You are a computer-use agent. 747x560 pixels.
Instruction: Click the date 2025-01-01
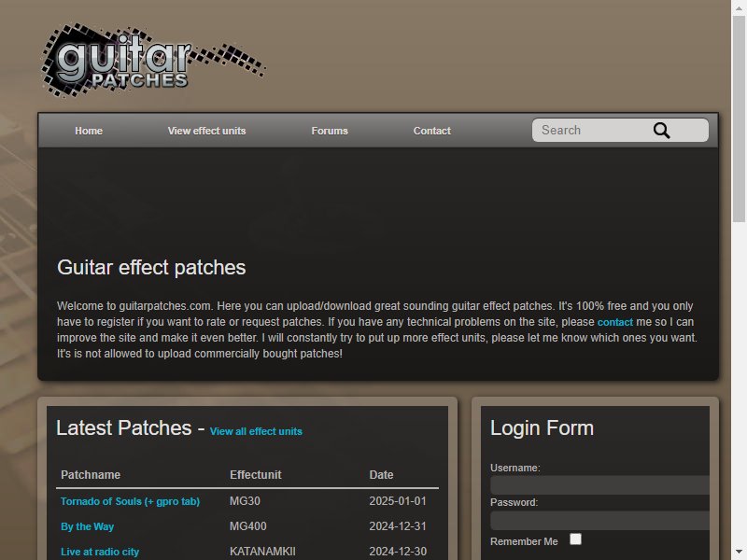click(398, 501)
